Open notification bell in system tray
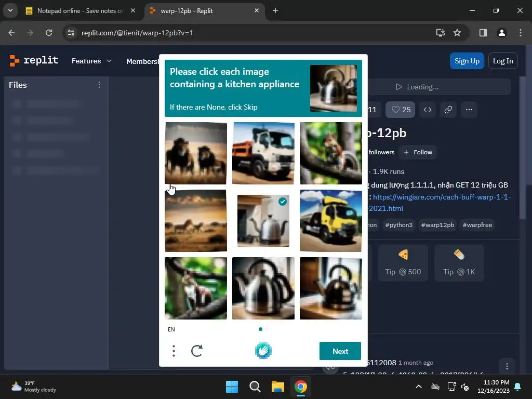This screenshot has height=399, width=532. pos(518,387)
